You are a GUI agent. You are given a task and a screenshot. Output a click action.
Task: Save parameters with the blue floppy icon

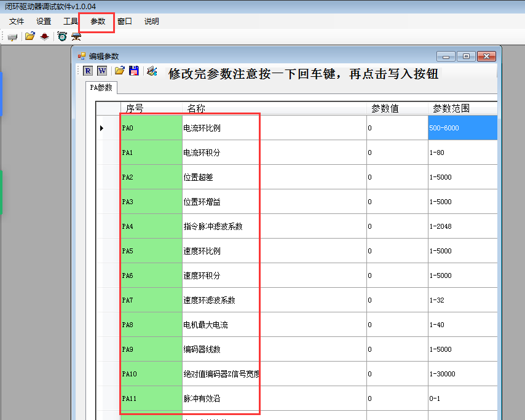pyautogui.click(x=134, y=70)
